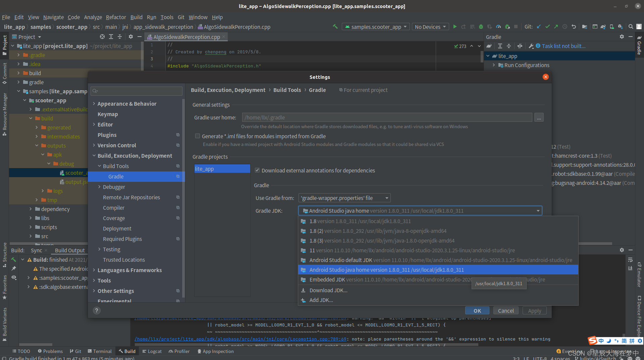Click Task list not built link
Viewport: 644px width, 360px height.
[x=563, y=46]
